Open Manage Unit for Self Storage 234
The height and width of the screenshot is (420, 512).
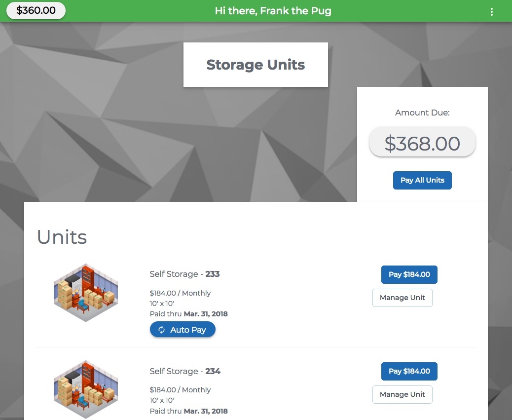[402, 394]
